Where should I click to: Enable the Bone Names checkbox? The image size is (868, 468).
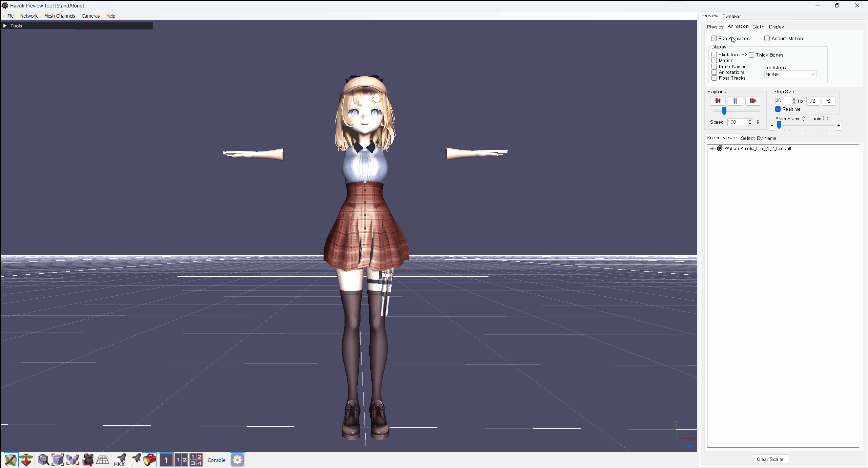tap(714, 66)
